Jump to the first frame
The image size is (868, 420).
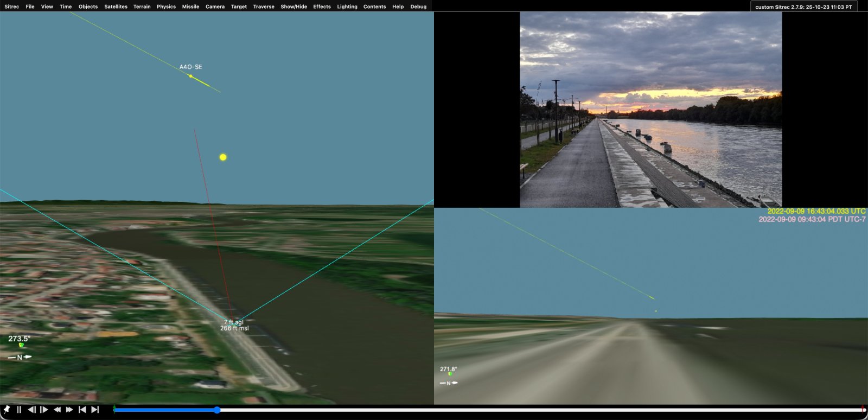(82, 410)
